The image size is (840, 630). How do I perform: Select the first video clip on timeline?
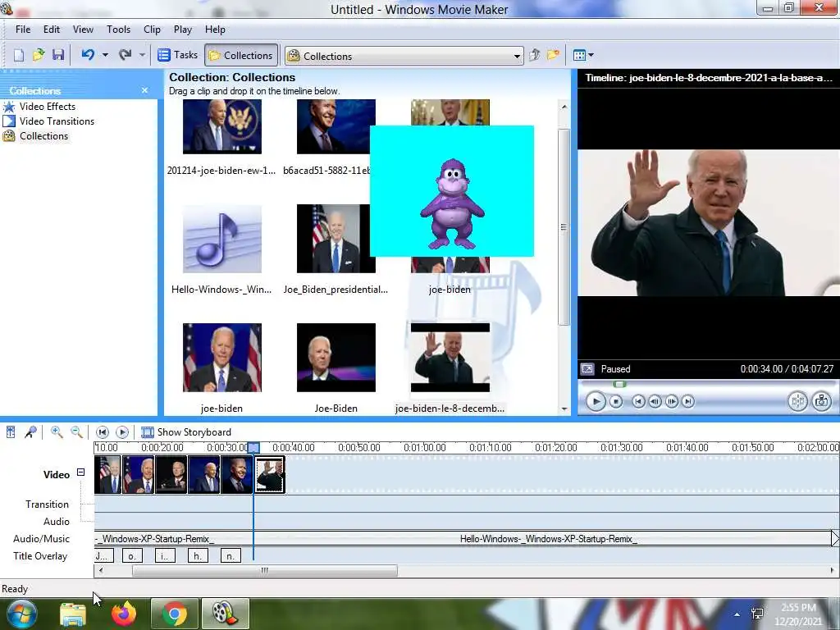pos(107,474)
